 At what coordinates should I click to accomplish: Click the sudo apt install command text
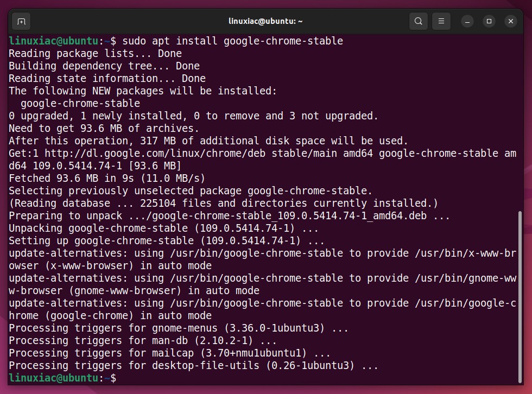pos(232,41)
